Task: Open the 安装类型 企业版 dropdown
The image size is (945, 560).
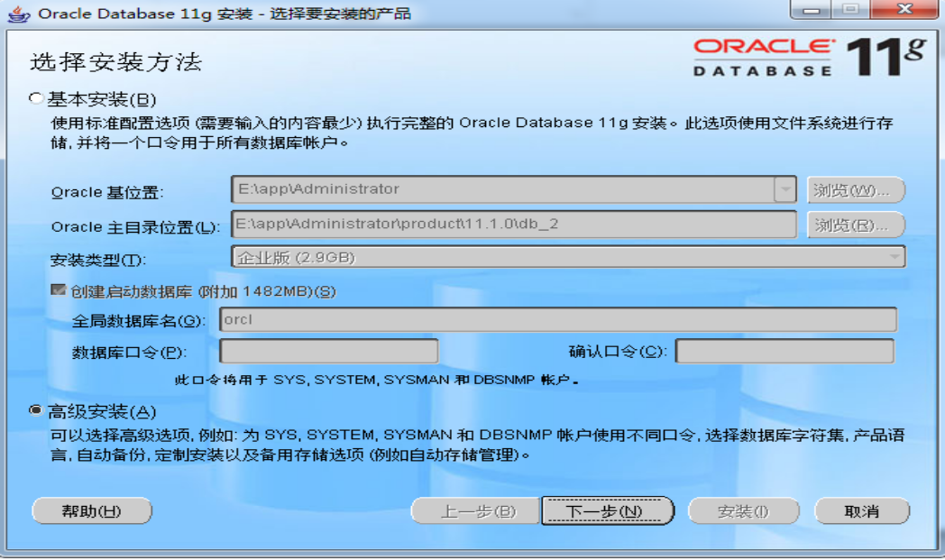Action: 568,257
